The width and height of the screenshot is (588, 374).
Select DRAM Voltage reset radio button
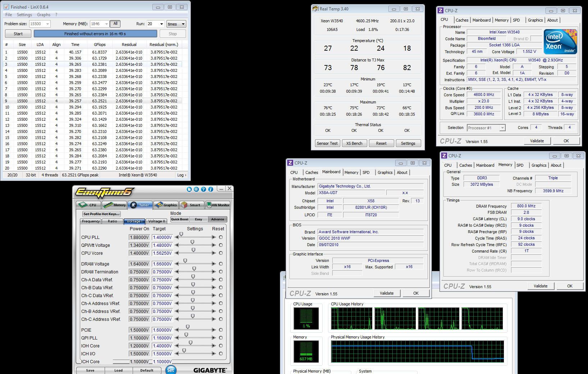221,264
